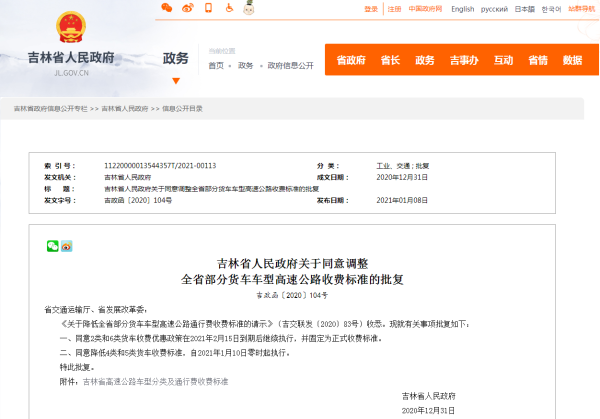The width and height of the screenshot is (600, 419).
Task: Click paragraph starting 一、同意2类和6类货车
Action: [221, 338]
